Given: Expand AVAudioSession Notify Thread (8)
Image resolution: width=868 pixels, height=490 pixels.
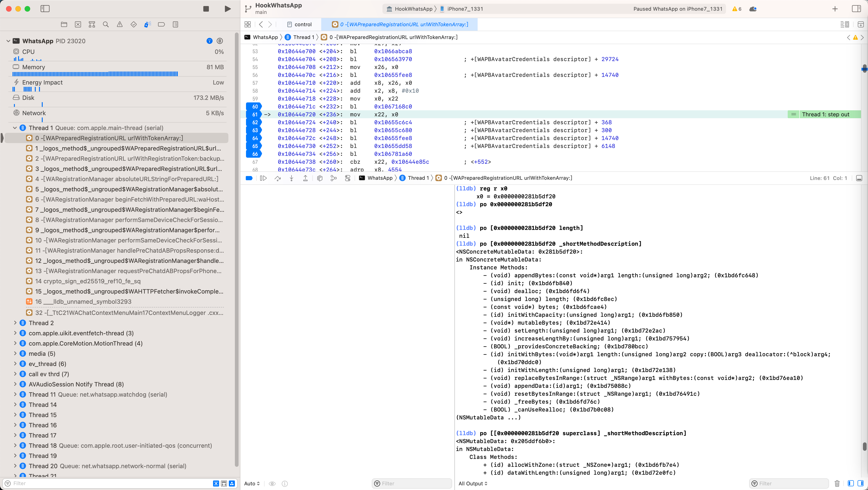Looking at the screenshot, I should [x=15, y=384].
